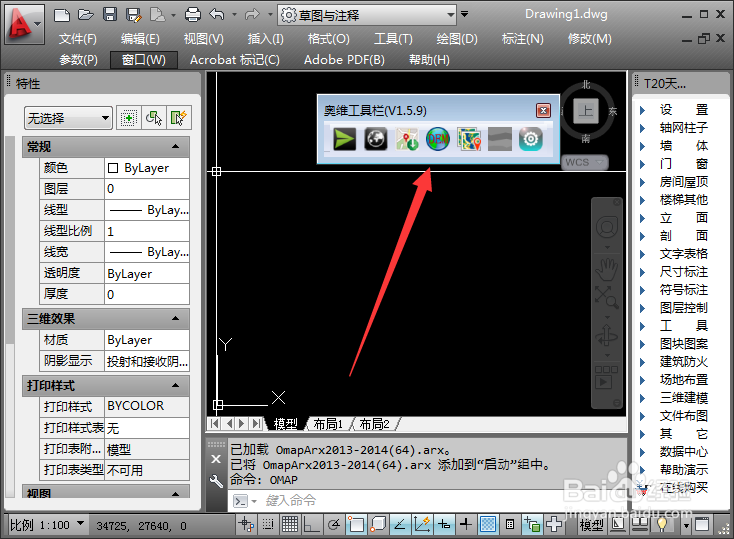
Task: Click the light bulb isolate objects icon
Action: coord(662,524)
